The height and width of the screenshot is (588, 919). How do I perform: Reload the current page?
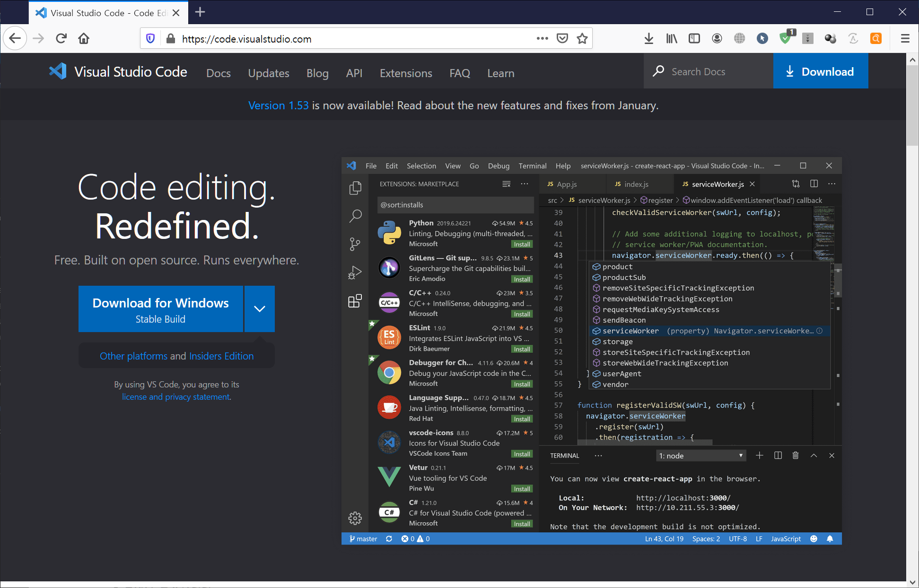tap(61, 39)
